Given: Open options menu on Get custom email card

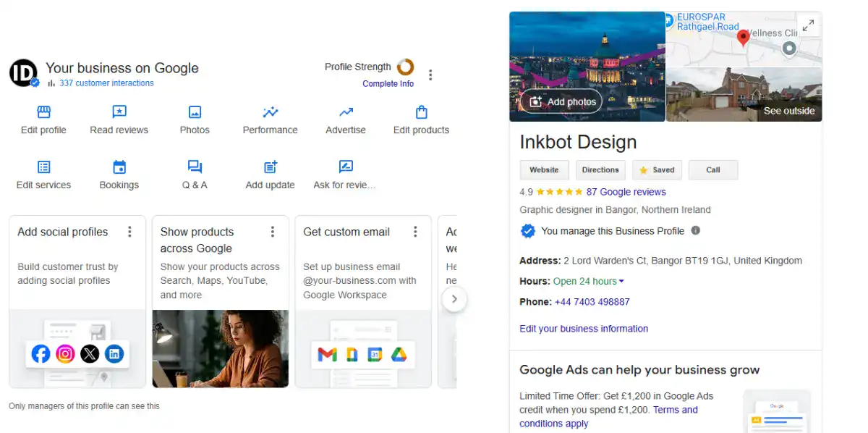Looking at the screenshot, I should point(415,232).
